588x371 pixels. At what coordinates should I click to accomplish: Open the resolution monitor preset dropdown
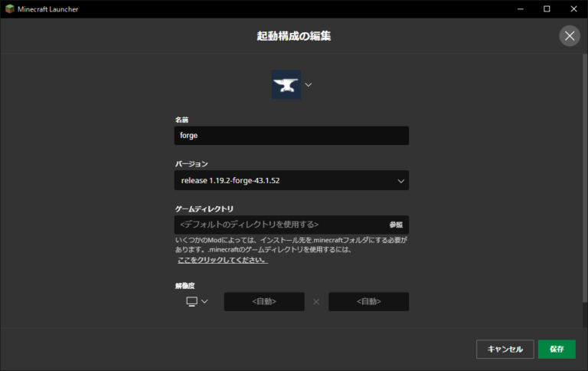click(197, 301)
